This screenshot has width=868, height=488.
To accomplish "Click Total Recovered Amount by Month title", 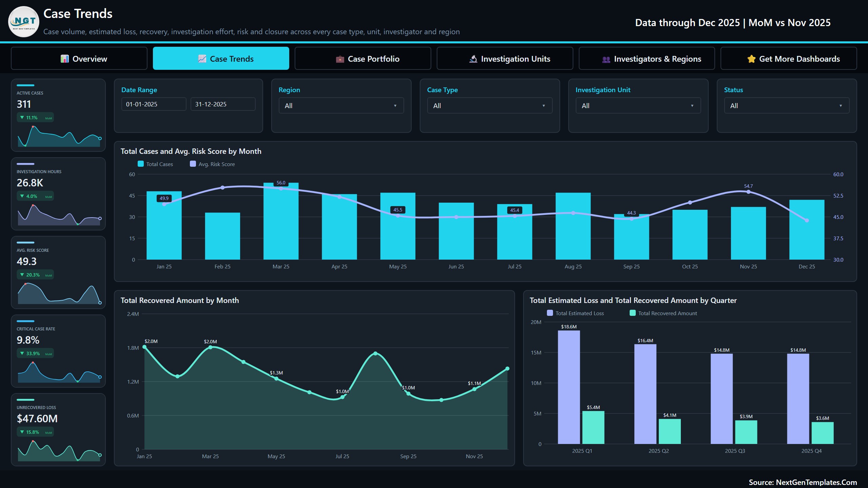I will coord(180,300).
